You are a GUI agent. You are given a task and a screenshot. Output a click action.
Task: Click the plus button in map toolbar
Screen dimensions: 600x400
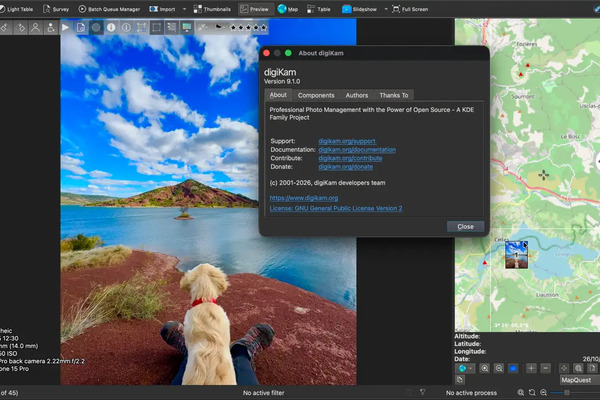pyautogui.click(x=531, y=368)
